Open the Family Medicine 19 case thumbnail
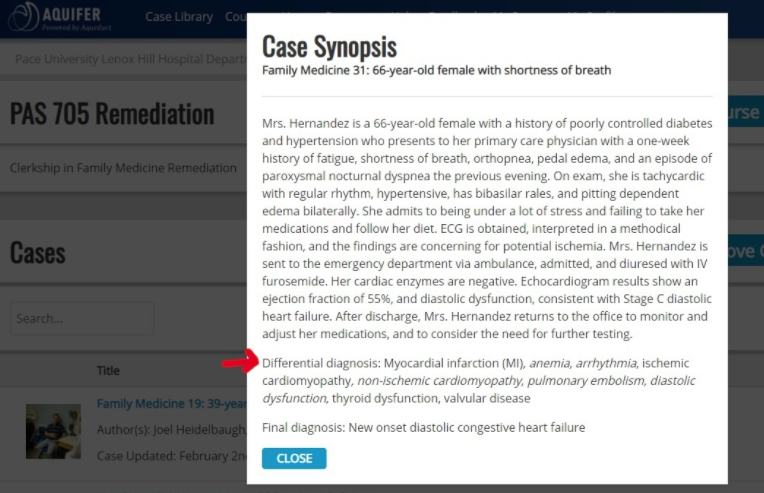 [x=52, y=431]
